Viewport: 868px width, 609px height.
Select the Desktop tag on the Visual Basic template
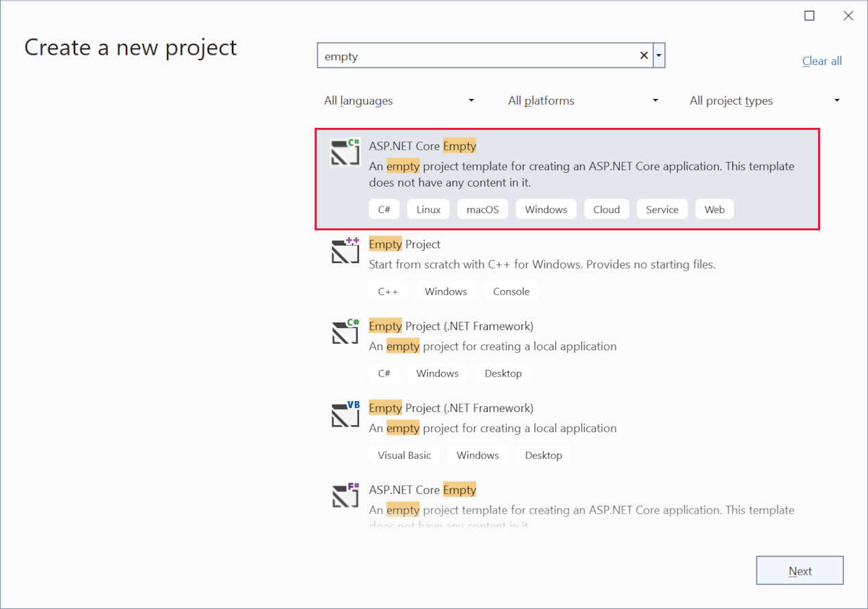(x=543, y=455)
